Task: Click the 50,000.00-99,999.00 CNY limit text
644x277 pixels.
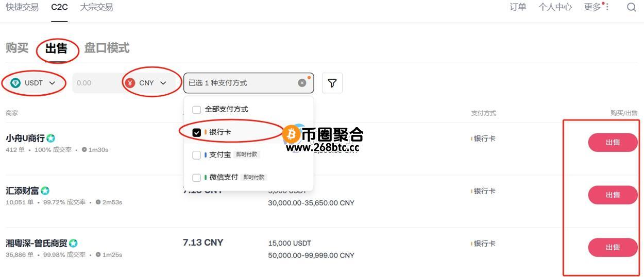Action: (x=311, y=255)
